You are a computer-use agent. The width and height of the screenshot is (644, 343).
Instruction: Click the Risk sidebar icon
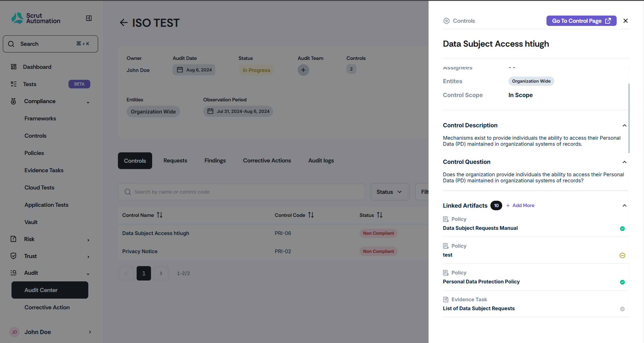(14, 239)
